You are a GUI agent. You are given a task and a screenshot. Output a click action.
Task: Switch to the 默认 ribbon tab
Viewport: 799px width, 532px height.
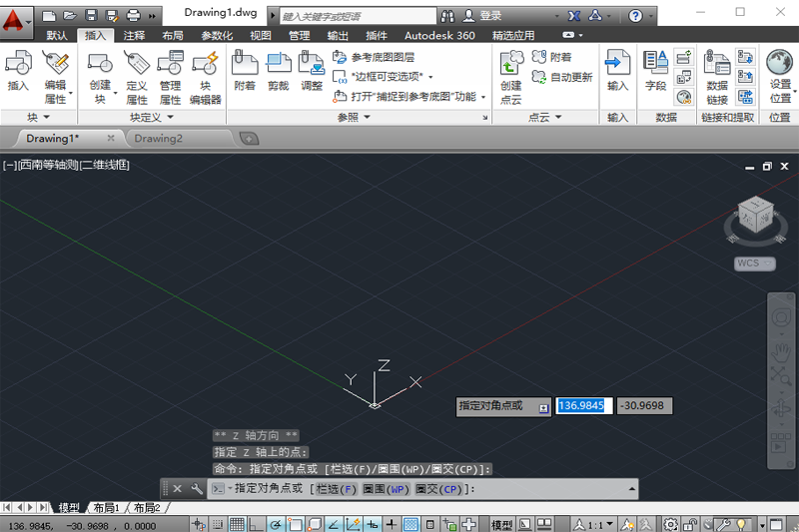57,36
